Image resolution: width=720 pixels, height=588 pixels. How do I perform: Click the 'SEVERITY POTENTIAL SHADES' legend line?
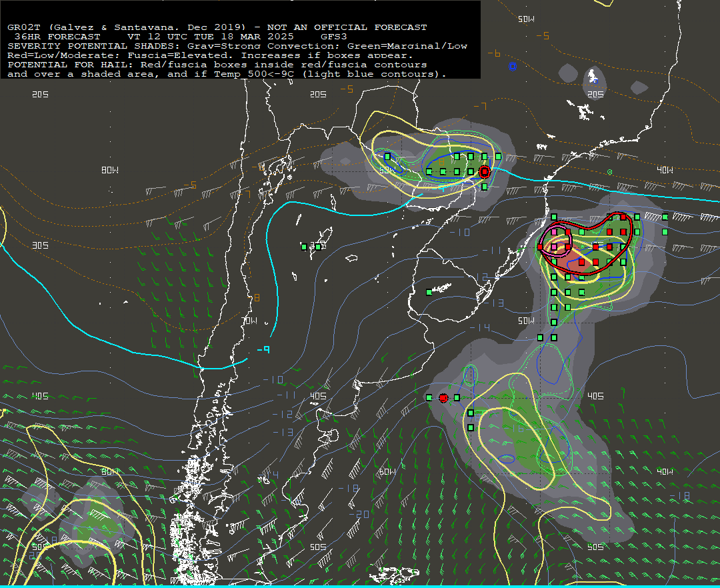point(237,46)
